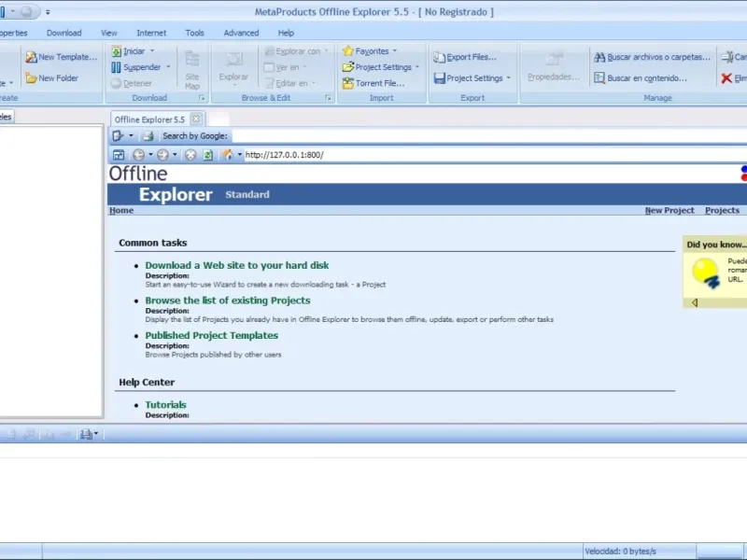Click the print icon beside Search by Google
The image size is (747, 560).
point(148,136)
